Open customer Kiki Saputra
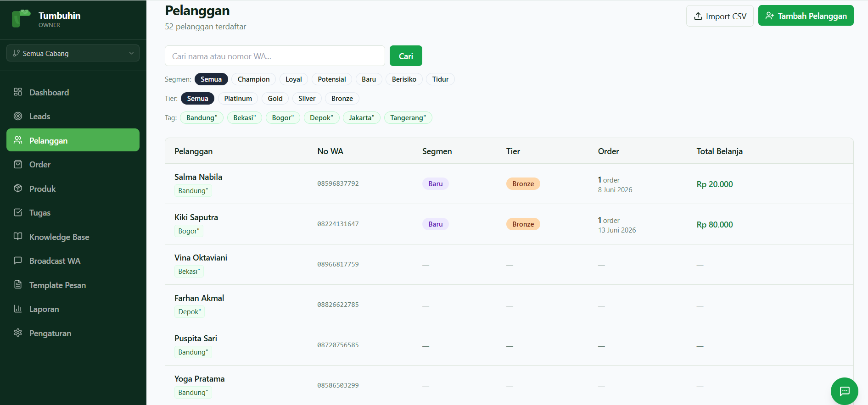This screenshot has width=868, height=405. (x=196, y=217)
